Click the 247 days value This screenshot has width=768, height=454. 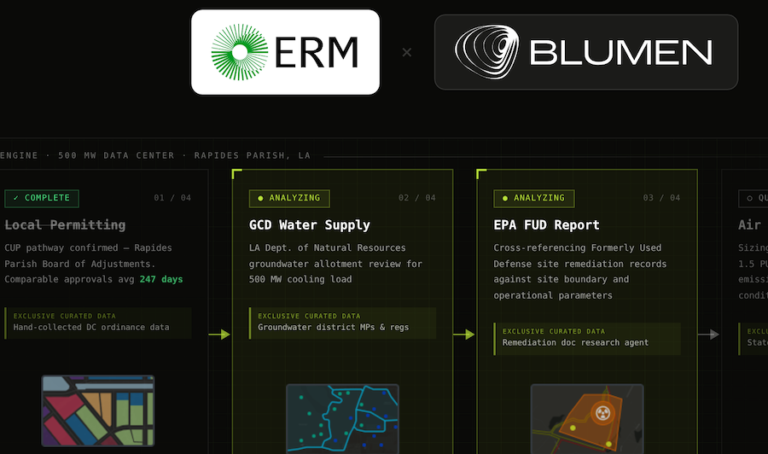click(x=161, y=279)
